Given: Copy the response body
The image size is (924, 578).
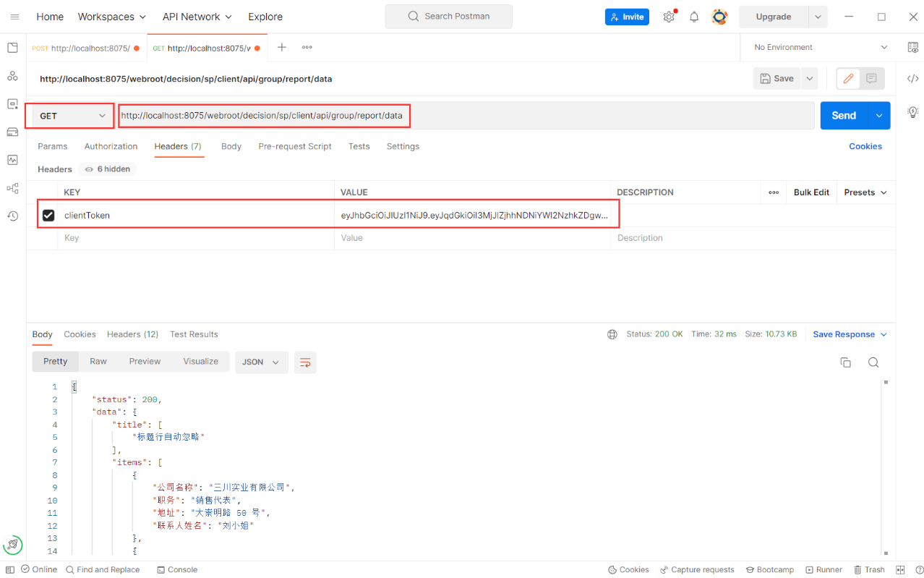Looking at the screenshot, I should 845,362.
